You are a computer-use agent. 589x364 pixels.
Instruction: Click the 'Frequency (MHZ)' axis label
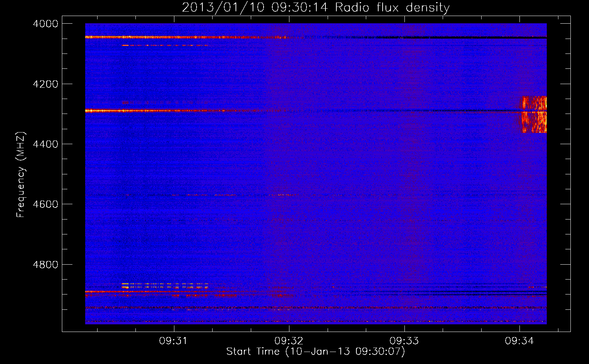tap(21, 174)
